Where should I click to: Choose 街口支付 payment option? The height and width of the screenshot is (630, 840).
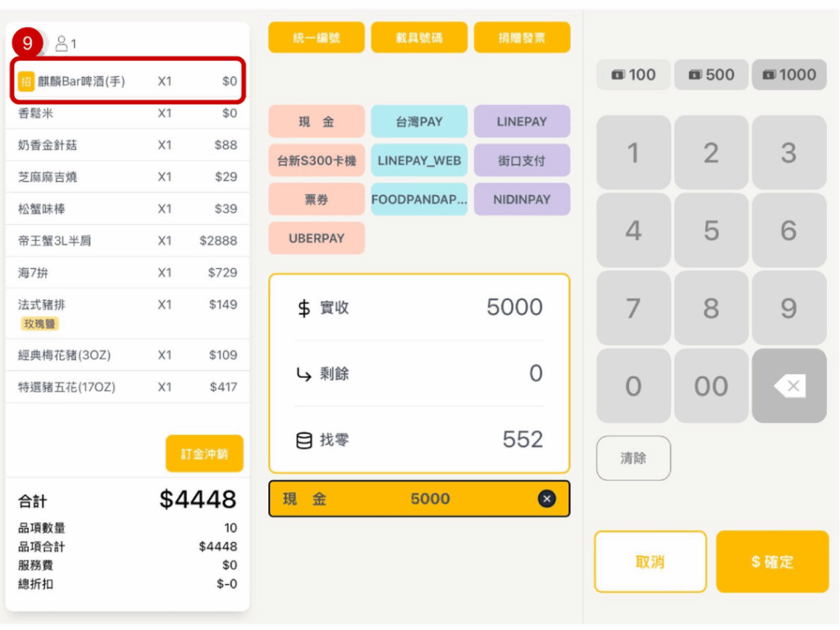(522, 161)
